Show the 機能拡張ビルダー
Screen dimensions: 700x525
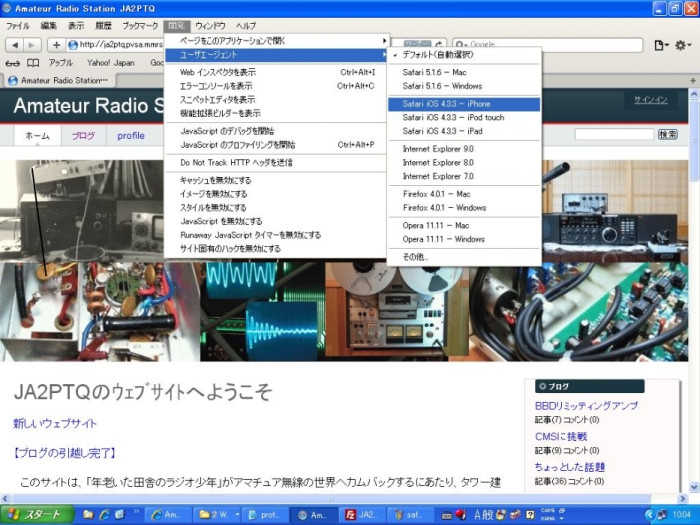[x=276, y=113]
